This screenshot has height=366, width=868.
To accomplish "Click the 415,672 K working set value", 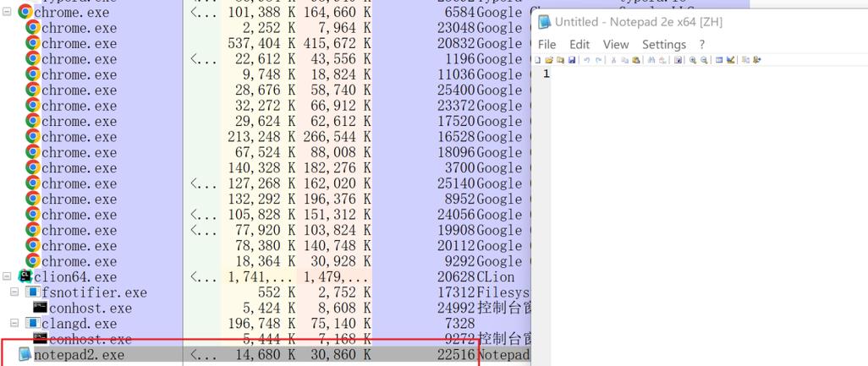I will (x=337, y=43).
